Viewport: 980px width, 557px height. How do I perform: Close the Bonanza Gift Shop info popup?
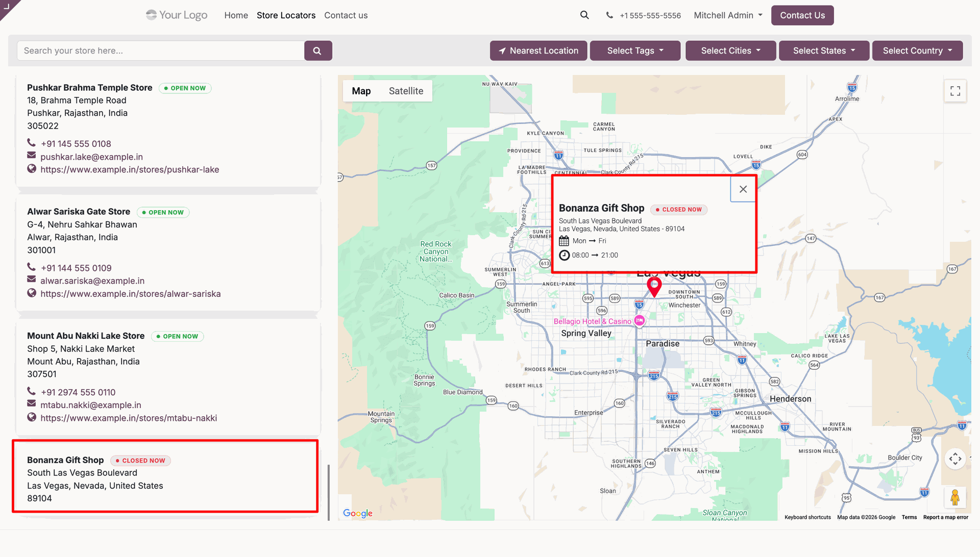[x=743, y=189]
